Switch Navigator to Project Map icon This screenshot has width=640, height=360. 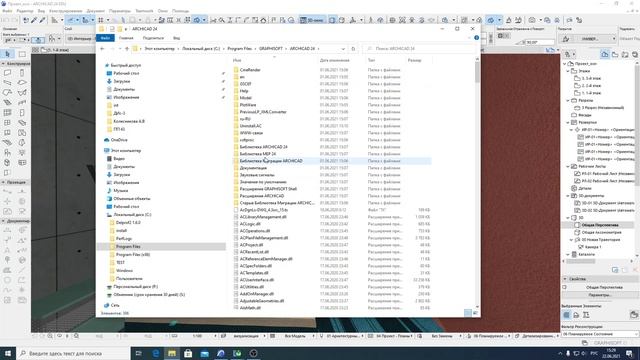605,54
